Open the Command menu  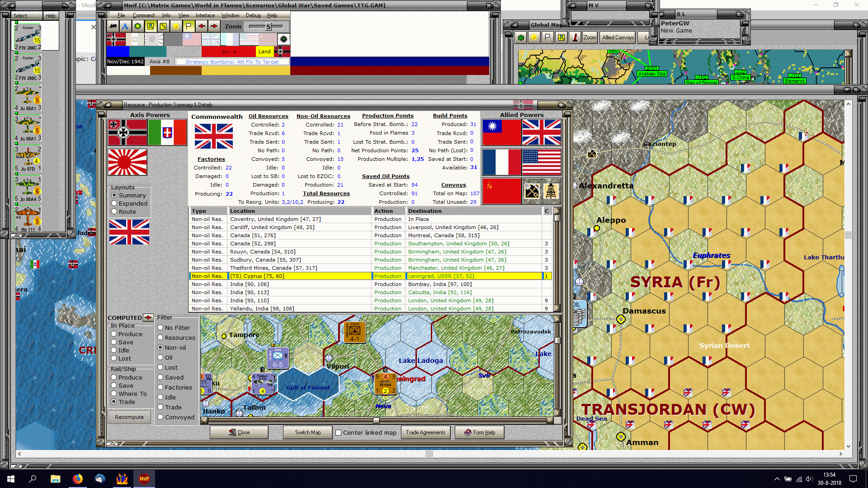pos(143,15)
